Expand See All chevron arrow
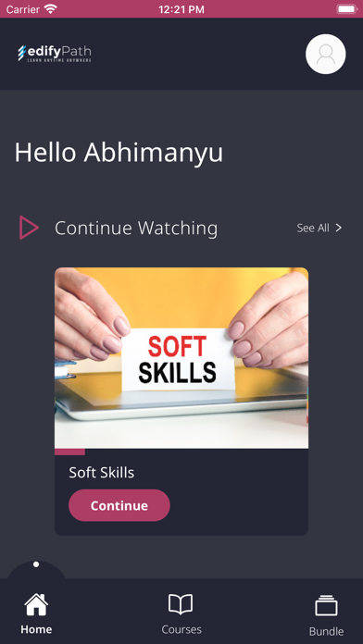 [338, 228]
